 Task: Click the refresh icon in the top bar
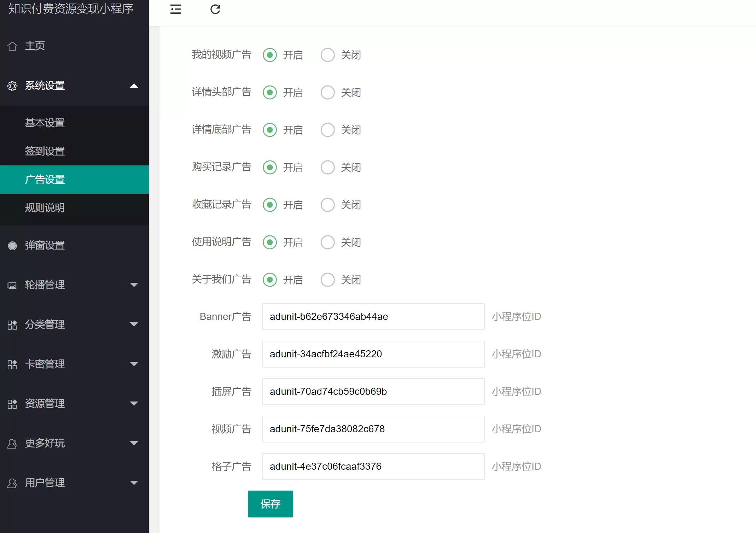coord(215,9)
